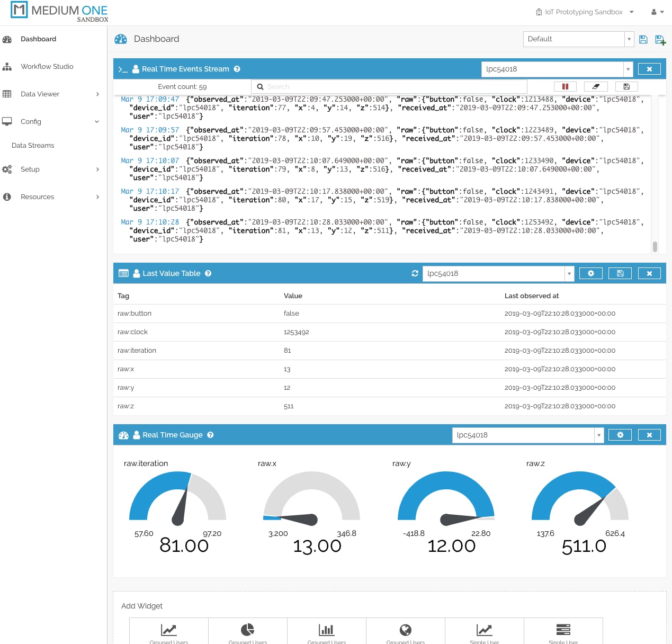Save the current dashboard

(643, 39)
